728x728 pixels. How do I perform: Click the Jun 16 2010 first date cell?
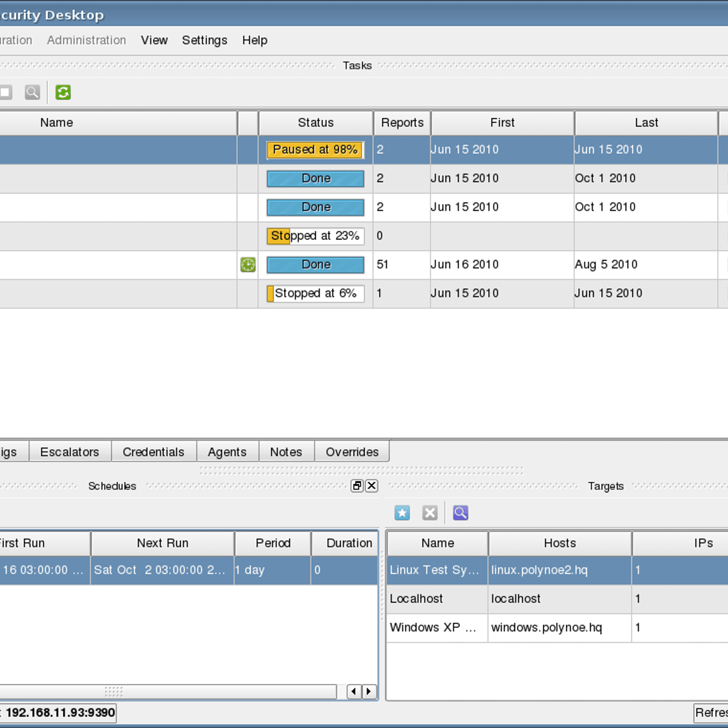click(502, 265)
